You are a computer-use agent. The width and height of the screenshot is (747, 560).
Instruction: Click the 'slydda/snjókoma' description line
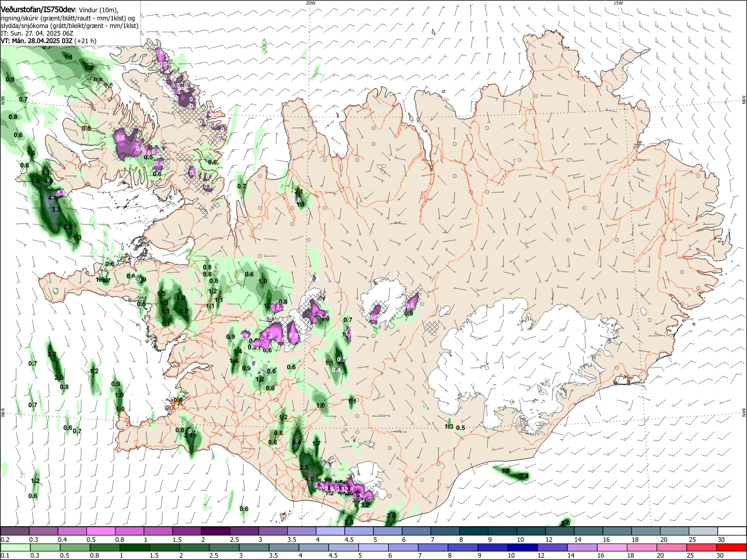[x=69, y=26]
